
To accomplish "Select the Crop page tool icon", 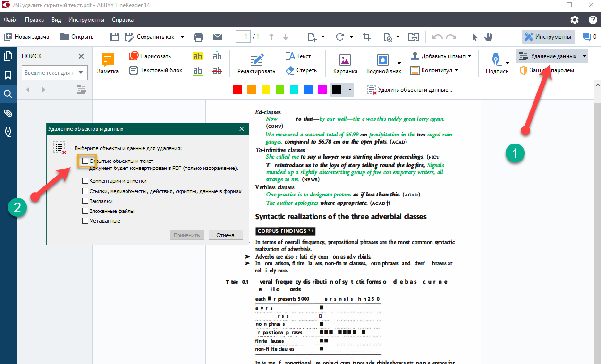I will [366, 37].
